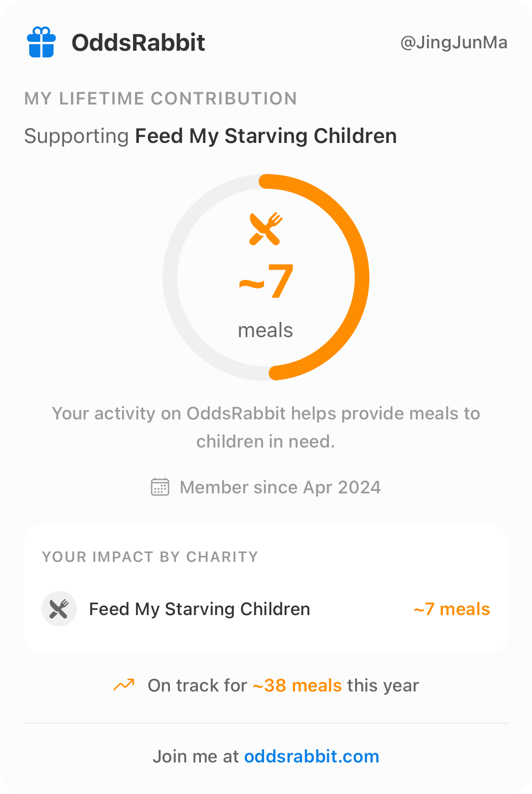Screen dimensions: 532x794
Task: Click the ~7 meals amount in charity row
Action: 452,609
